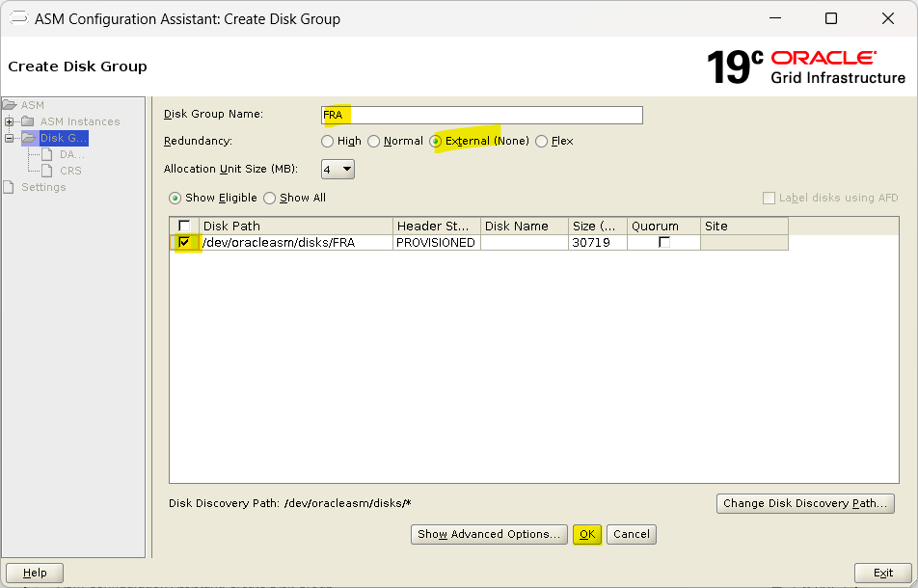
Task: Open the DA... disk group entry
Action: tap(72, 154)
